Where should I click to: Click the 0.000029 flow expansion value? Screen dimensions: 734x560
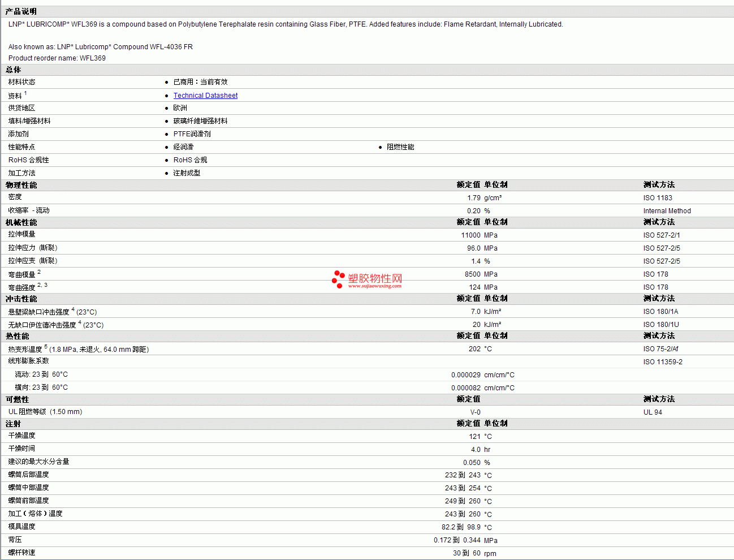pos(466,375)
